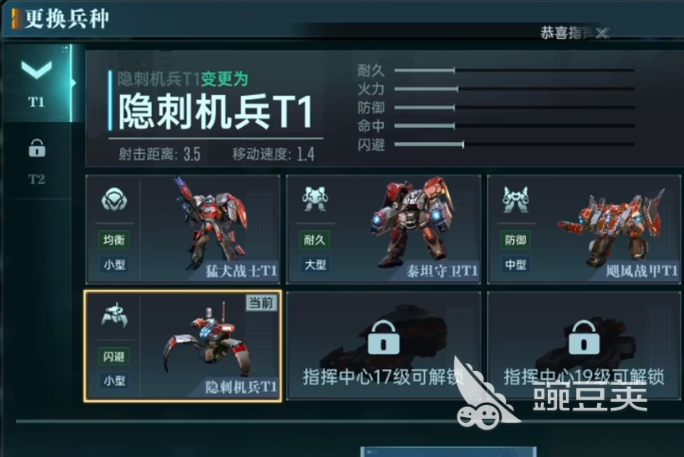Click the 当前 badge on the selected unit
Screen dimensions: 684x457
261,302
